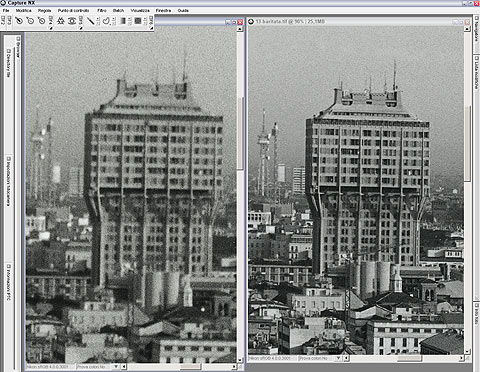The height and width of the screenshot is (372, 480).
Task: Select the Selection Brush tool
Action: [x=90, y=21]
